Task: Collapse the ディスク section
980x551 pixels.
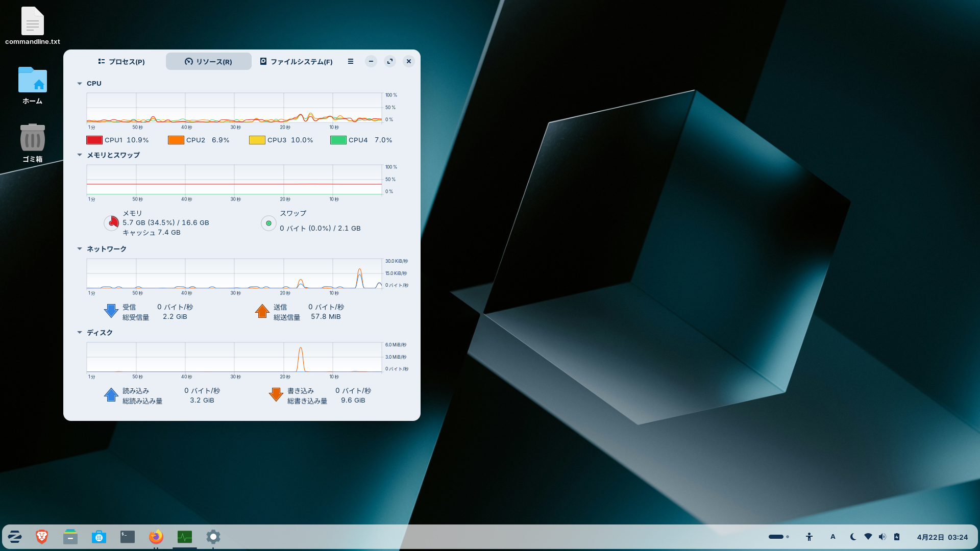Action: click(80, 333)
